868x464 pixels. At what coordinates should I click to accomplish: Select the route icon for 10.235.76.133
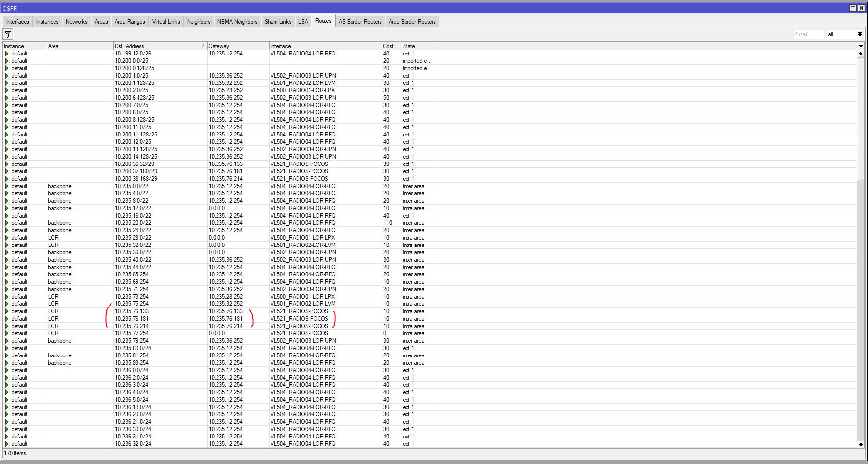click(7, 311)
